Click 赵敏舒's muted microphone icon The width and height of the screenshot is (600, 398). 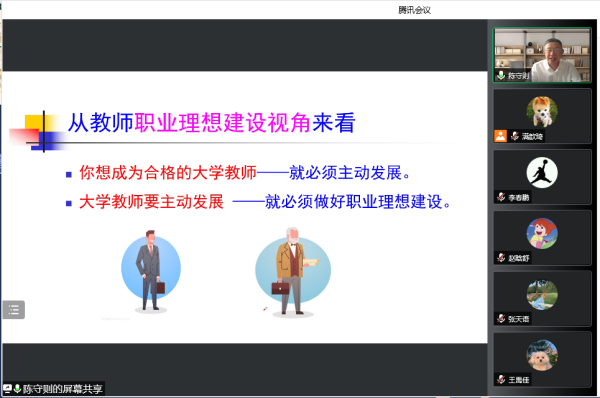tap(501, 258)
